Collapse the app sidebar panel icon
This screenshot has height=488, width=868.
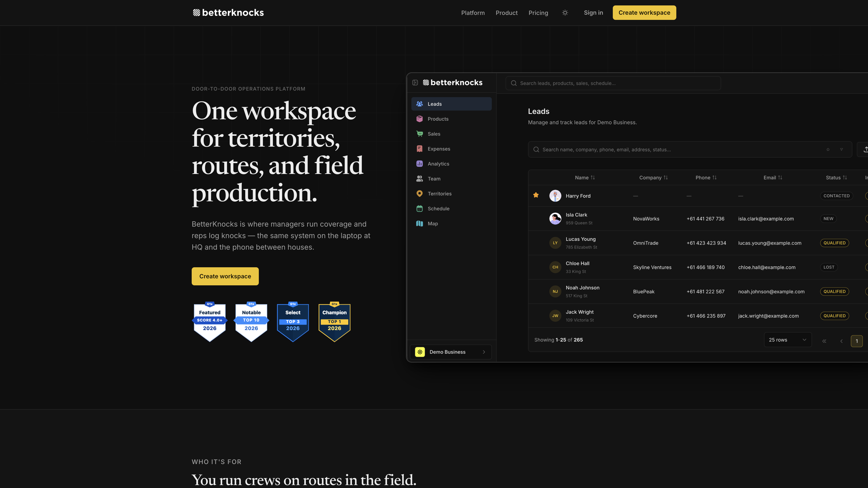415,82
